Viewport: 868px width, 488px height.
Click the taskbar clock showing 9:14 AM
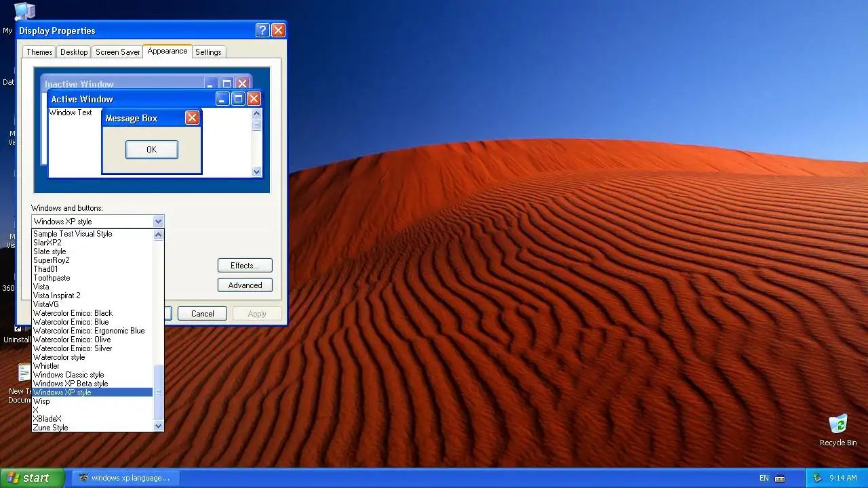point(843,478)
